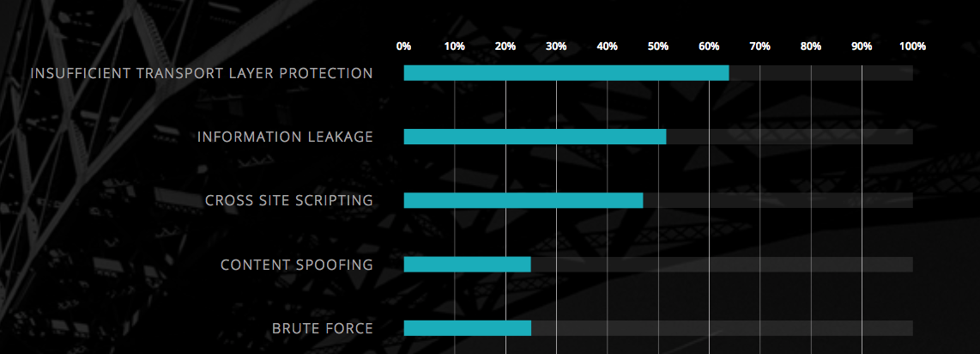
Task: Select the Brute Force label
Action: click(x=323, y=328)
